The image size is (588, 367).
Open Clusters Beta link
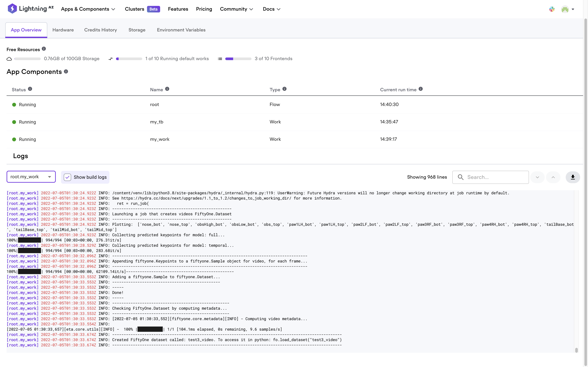[142, 9]
